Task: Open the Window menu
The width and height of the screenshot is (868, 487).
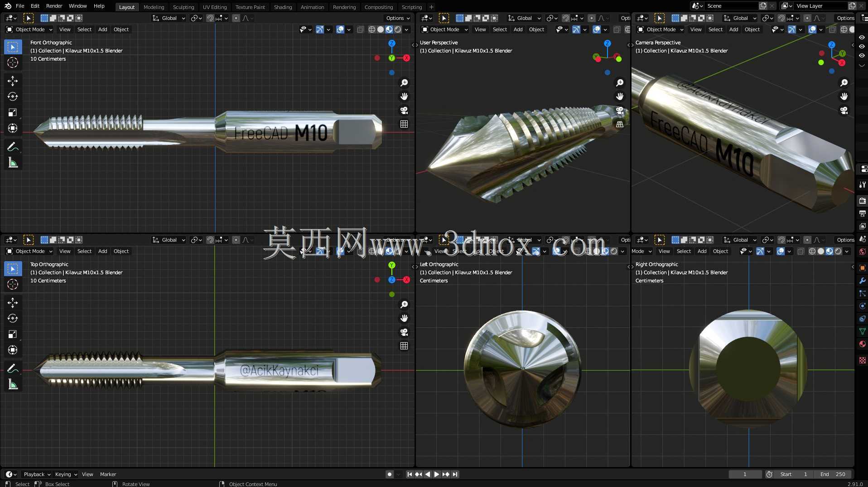Action: (x=77, y=6)
